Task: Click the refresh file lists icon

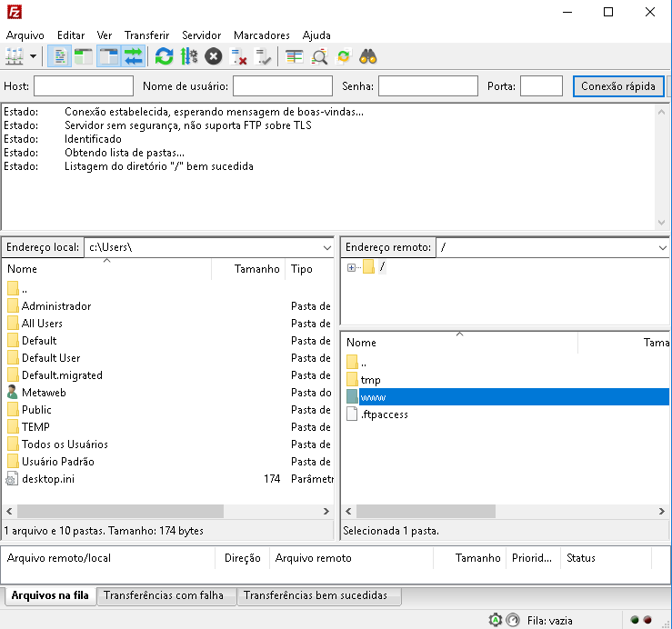Action: pyautogui.click(x=164, y=56)
